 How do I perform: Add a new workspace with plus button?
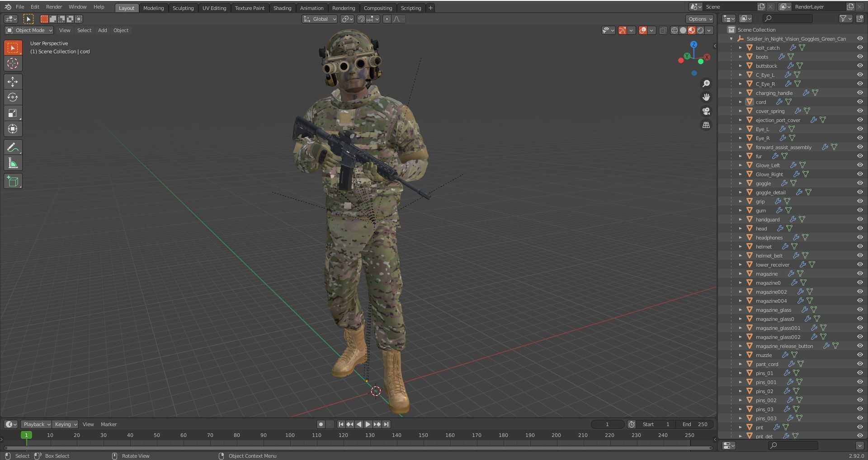point(430,8)
